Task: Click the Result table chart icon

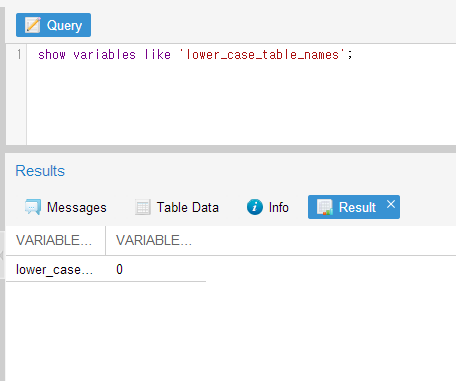Action: 325,207
